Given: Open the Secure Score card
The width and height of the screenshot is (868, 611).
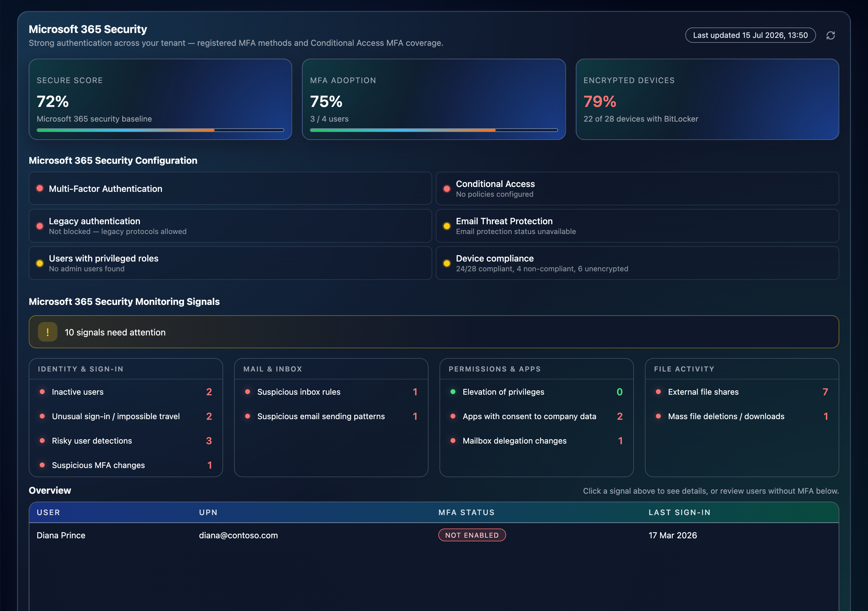Looking at the screenshot, I should tap(160, 99).
